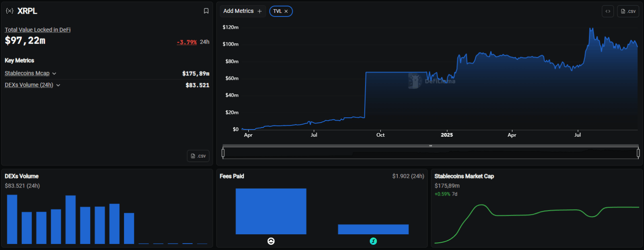Grab the right handle of the chart range slider
Viewport: 644px width, 250px height.
tap(638, 153)
